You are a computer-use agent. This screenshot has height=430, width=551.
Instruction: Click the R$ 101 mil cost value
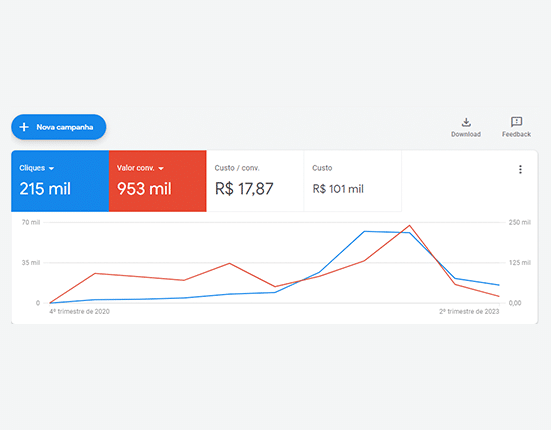tap(338, 189)
